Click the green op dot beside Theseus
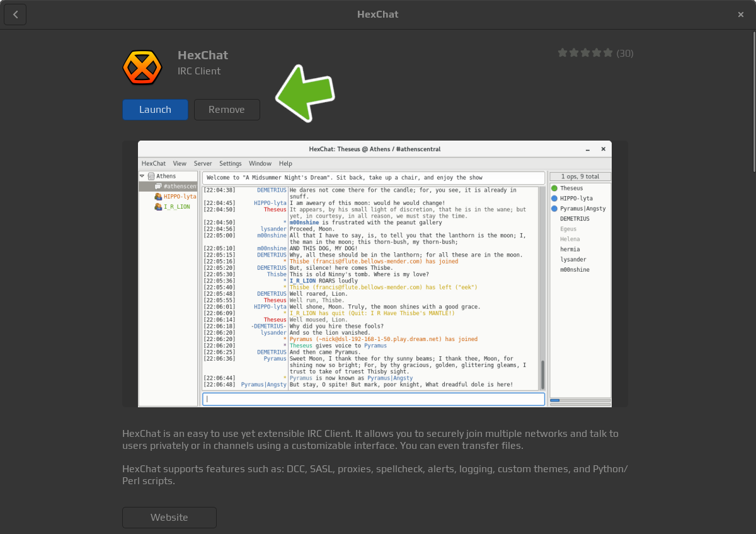Screen dimensions: 756x534 coord(554,189)
